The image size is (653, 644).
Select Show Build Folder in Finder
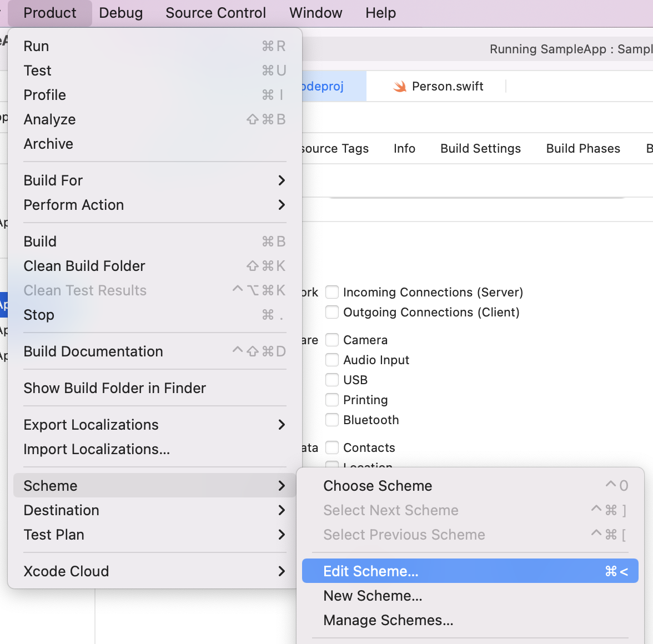(154, 388)
